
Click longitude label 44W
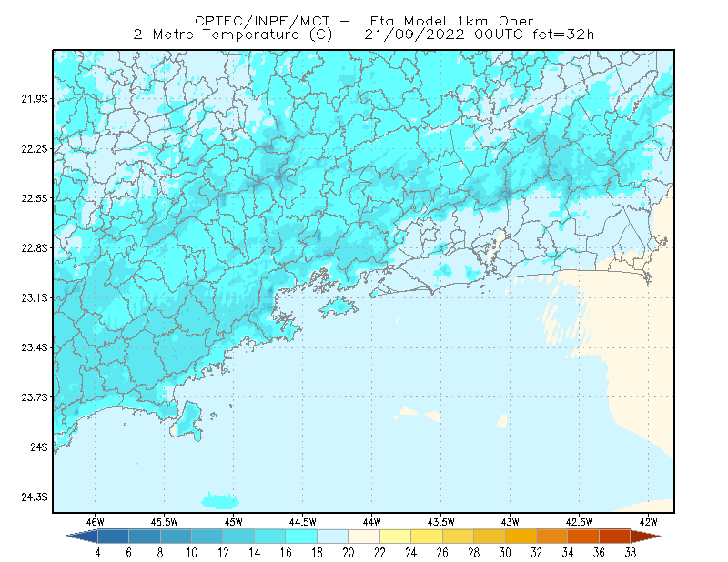tap(372, 522)
